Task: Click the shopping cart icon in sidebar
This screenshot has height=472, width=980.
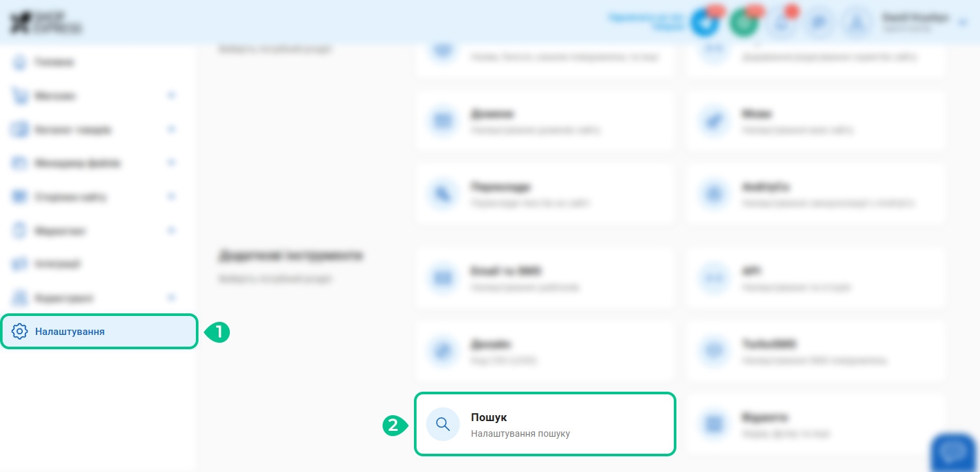Action: (x=20, y=96)
